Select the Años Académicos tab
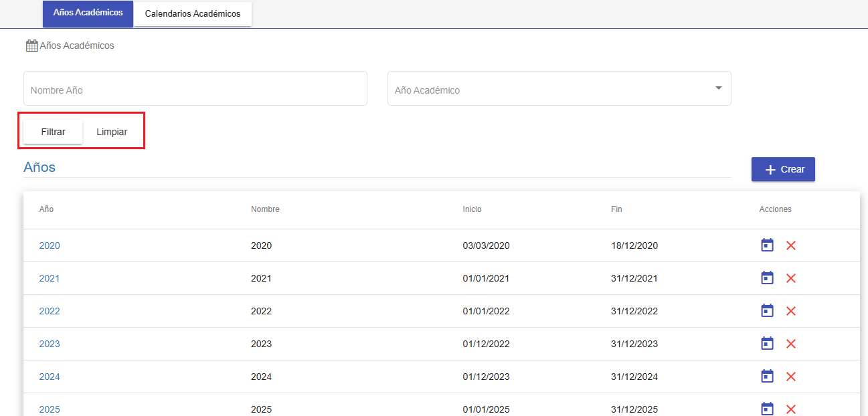This screenshot has height=416, width=868. pos(88,13)
